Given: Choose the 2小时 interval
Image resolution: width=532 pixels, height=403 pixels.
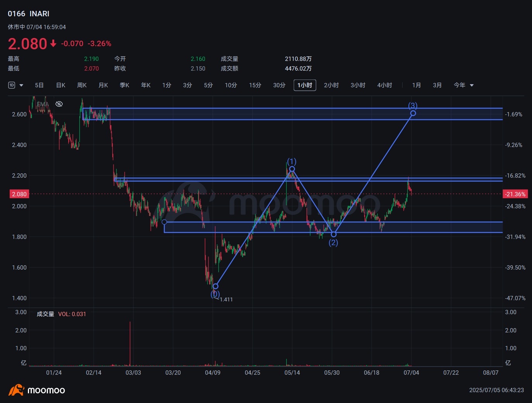Looking at the screenshot, I should pos(331,85).
